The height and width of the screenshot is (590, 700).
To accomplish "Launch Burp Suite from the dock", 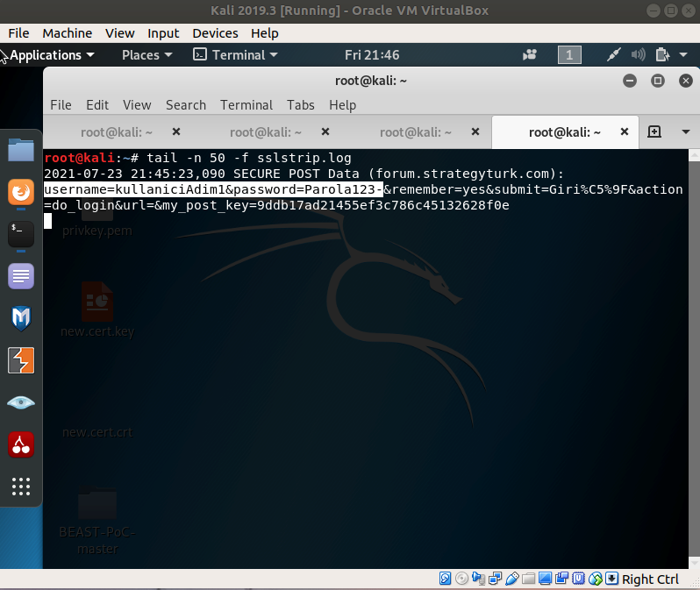I will point(20,360).
